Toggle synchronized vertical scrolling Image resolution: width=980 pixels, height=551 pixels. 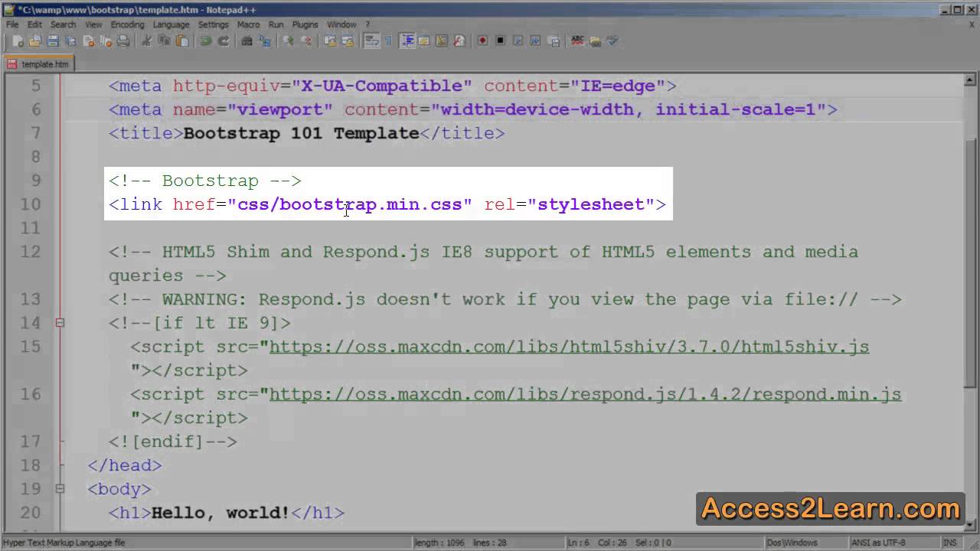pyautogui.click(x=330, y=41)
